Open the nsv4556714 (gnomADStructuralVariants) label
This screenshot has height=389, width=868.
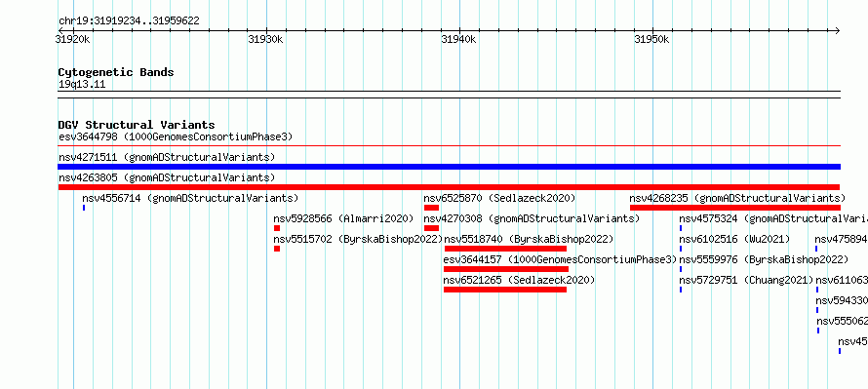(x=190, y=198)
